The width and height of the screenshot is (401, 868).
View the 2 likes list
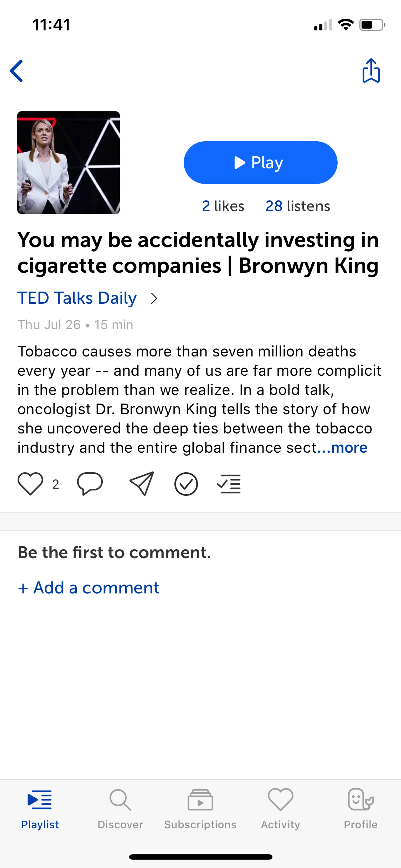223,206
